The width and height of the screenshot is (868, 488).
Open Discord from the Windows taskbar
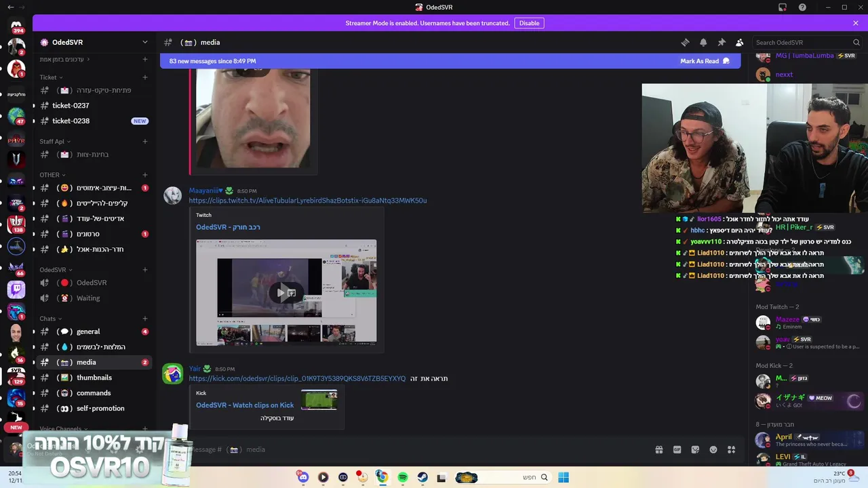click(x=303, y=477)
